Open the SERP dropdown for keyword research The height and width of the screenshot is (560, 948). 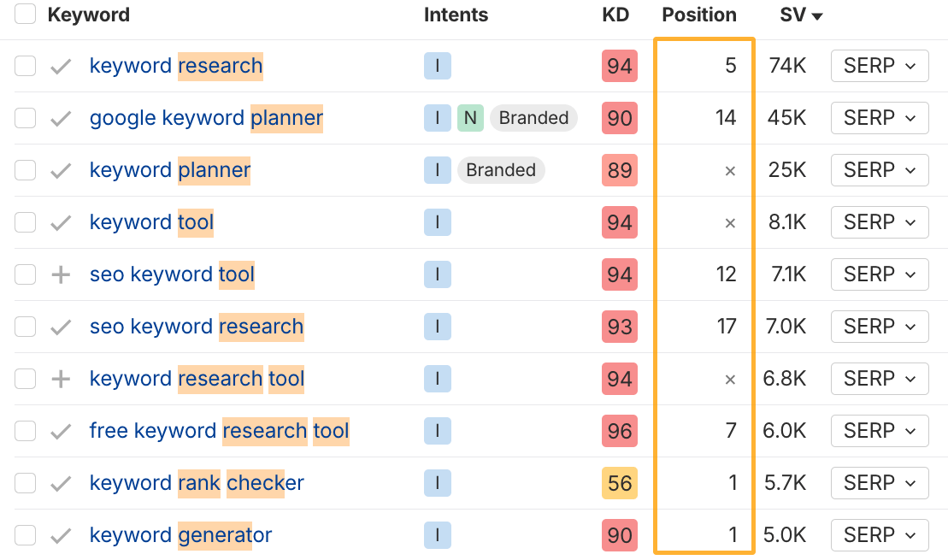click(x=880, y=66)
